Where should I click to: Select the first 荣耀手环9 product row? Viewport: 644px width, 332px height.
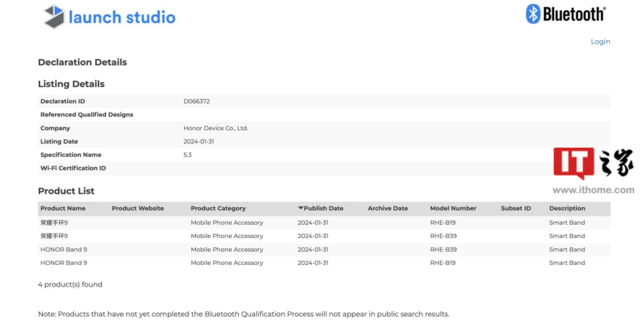coord(54,223)
